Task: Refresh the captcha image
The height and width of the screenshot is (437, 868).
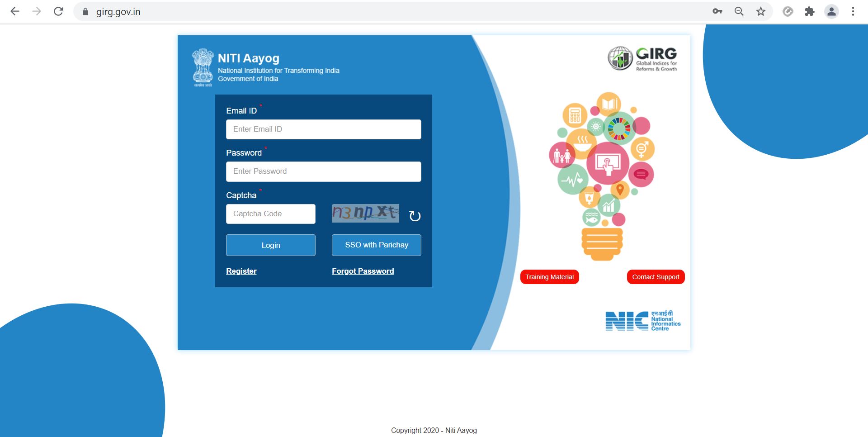Action: [x=415, y=216]
